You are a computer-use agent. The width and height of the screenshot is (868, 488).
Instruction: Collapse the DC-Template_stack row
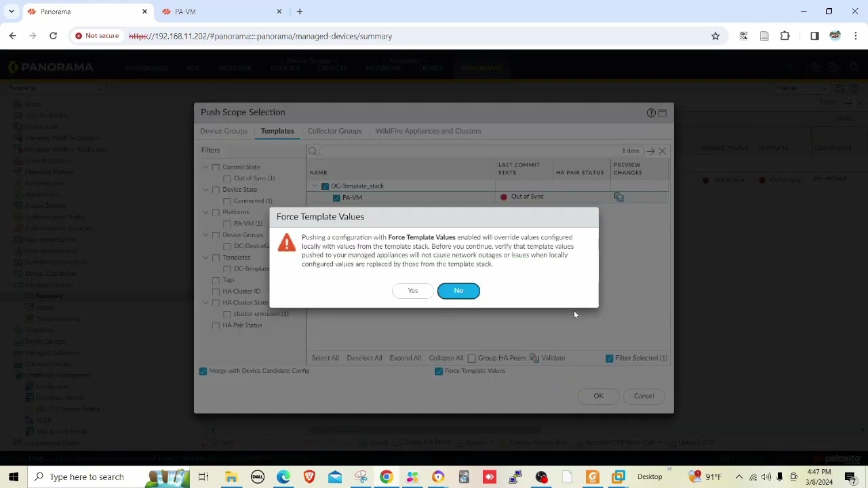pyautogui.click(x=315, y=186)
